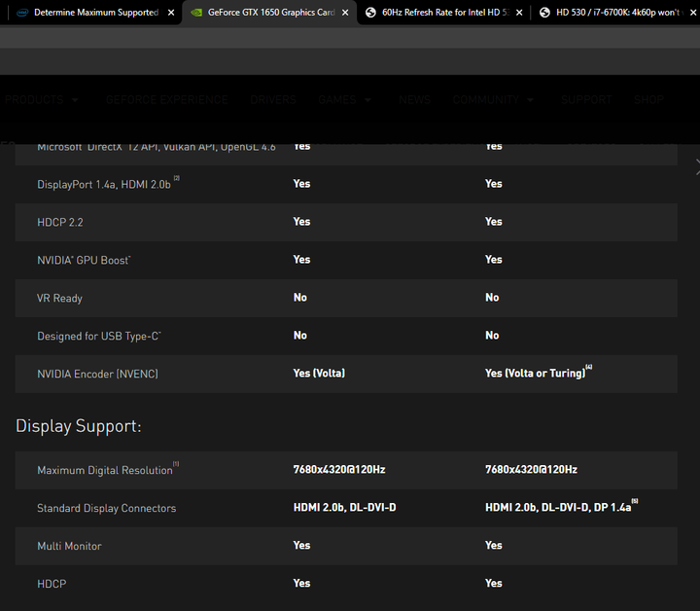The width and height of the screenshot is (700, 611).
Task: Click second column 7680x4320@120Hz value
Action: [x=531, y=469]
